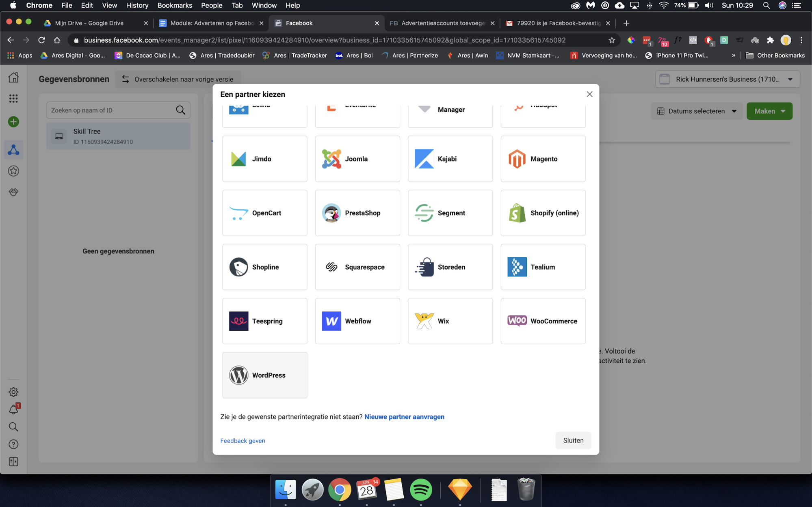Click Feedback geven link
812x507 pixels.
243,440
